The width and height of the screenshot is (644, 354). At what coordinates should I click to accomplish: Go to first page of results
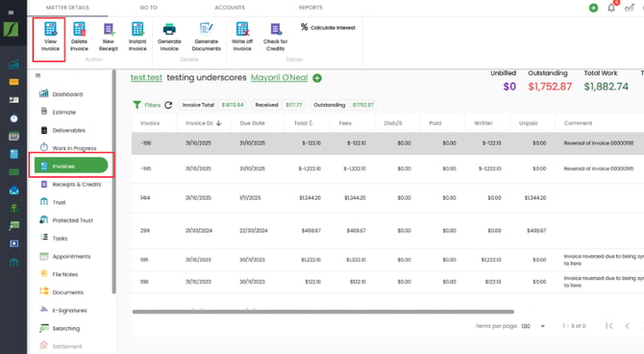point(609,326)
